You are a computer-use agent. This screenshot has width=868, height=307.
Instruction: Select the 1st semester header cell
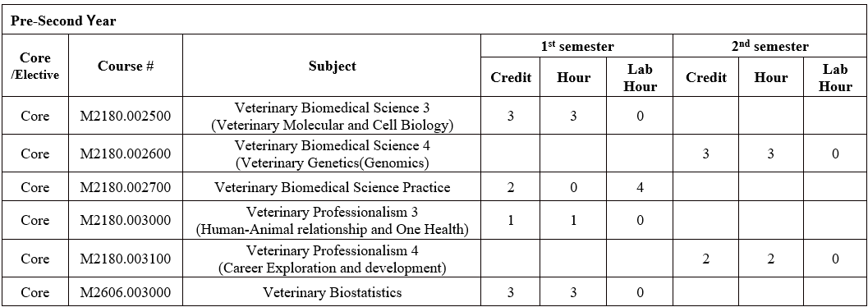(x=576, y=46)
